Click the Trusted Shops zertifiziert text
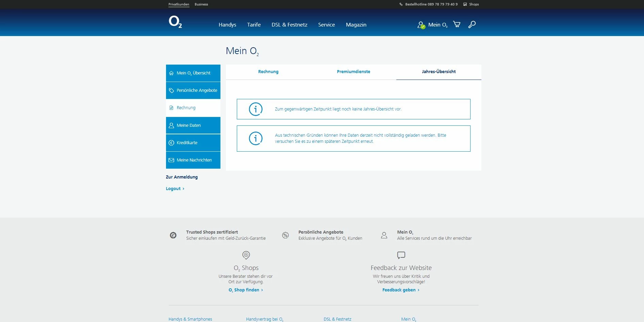Viewport: 644px width, 322px height. pos(212,232)
